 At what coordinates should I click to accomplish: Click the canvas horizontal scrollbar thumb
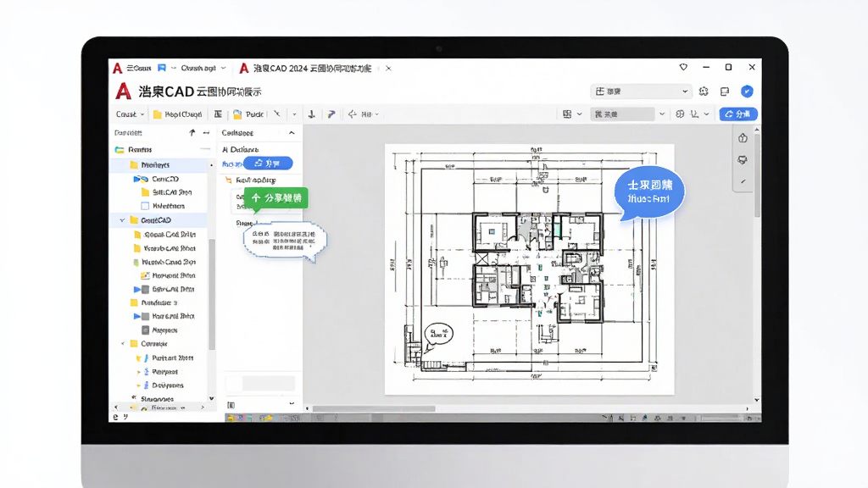(x=374, y=409)
